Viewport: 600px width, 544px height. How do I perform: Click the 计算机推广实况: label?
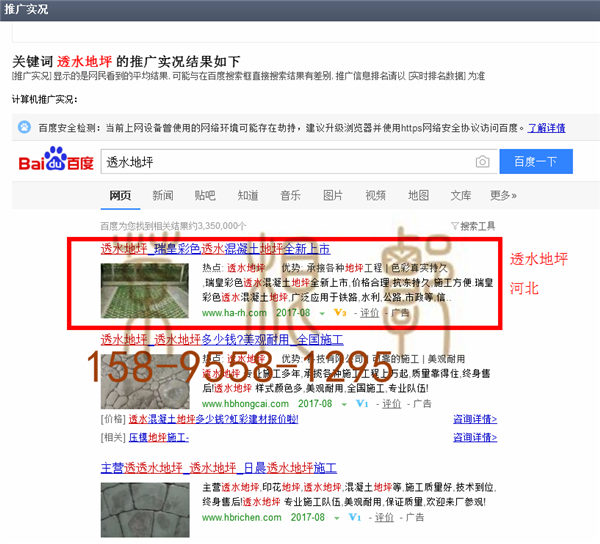[45, 99]
